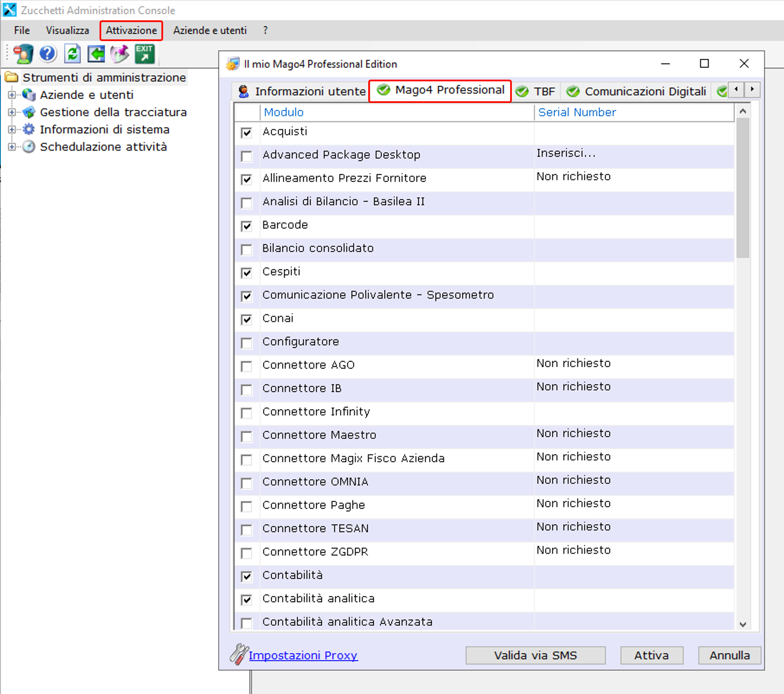
Task: Click green check icon on TBF tab
Action: pyautogui.click(x=522, y=91)
